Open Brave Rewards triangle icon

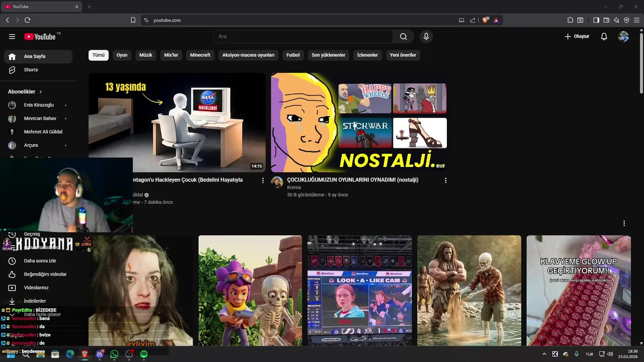pyautogui.click(x=496, y=20)
